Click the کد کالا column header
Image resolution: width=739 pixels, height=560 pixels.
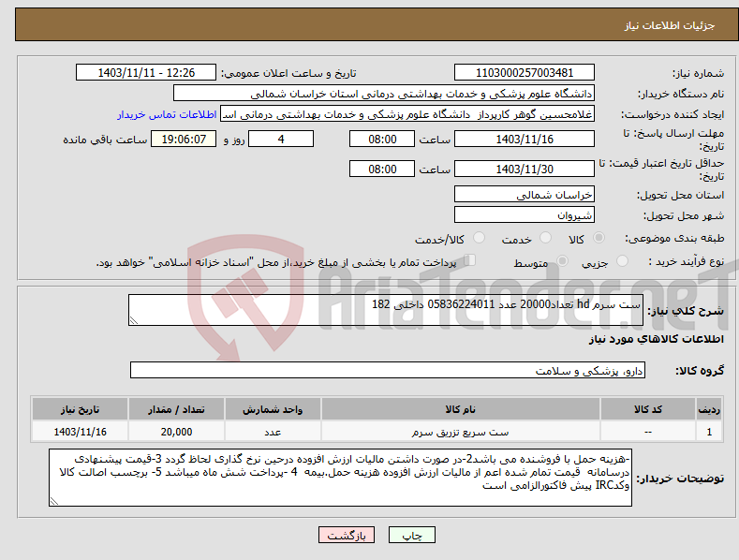tap(648, 409)
